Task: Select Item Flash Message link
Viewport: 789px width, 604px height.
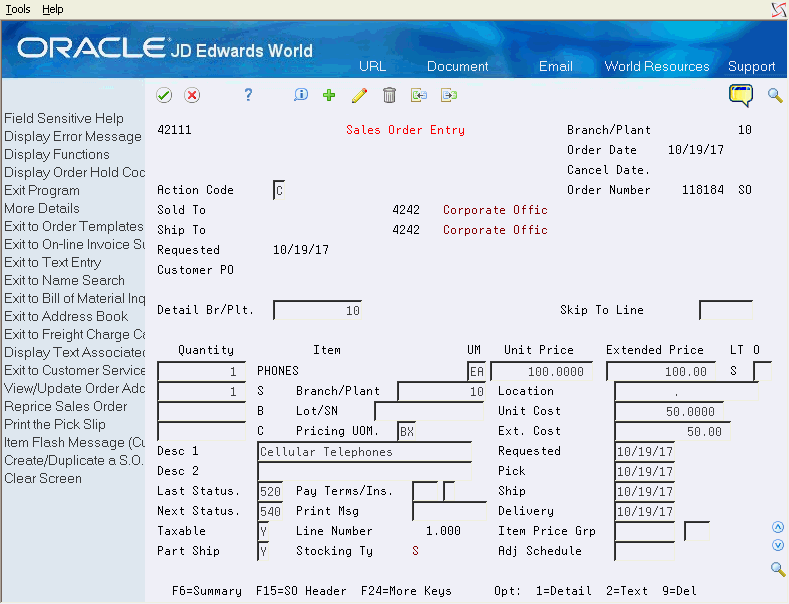Action: point(74,442)
